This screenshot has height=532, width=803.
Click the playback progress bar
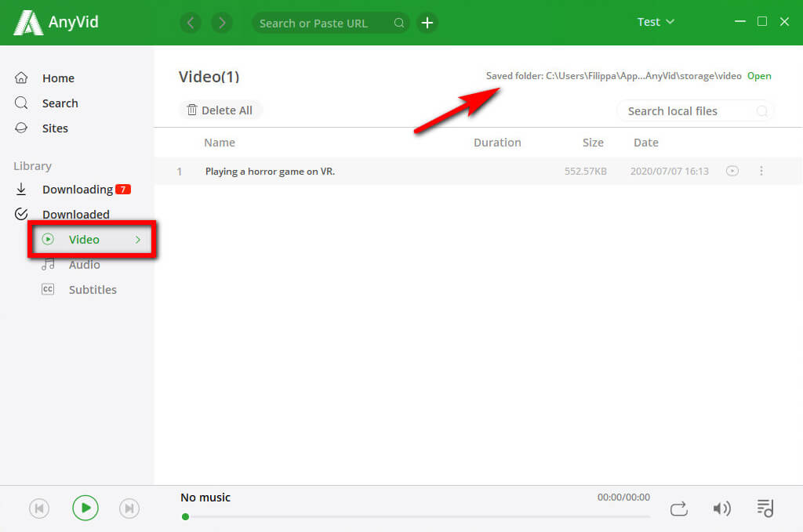(x=416, y=516)
